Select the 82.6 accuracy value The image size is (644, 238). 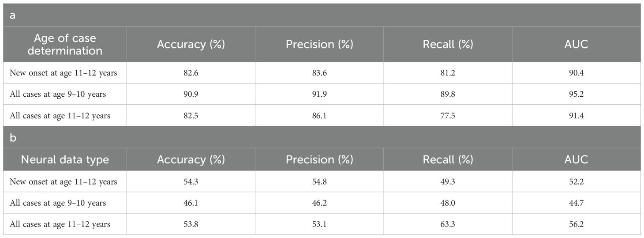(191, 73)
